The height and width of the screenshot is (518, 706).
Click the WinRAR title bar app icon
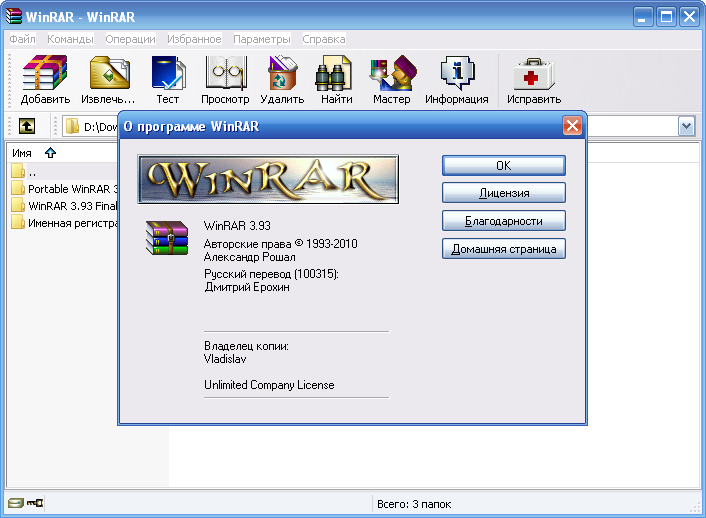pos(14,17)
